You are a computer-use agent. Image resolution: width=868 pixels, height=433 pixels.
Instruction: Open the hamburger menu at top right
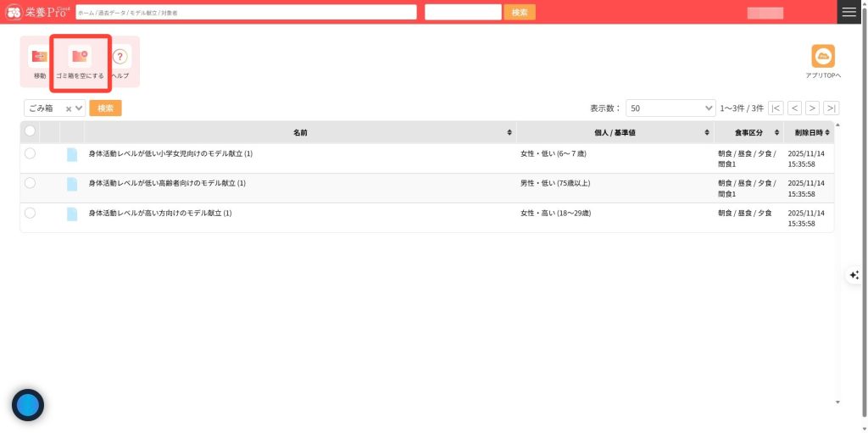(x=849, y=12)
